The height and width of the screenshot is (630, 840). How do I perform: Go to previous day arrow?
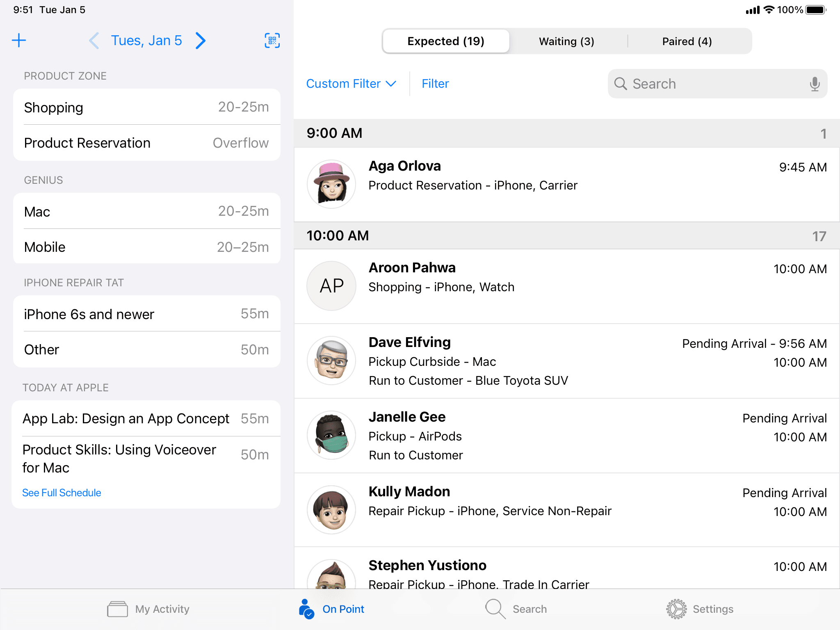(94, 40)
